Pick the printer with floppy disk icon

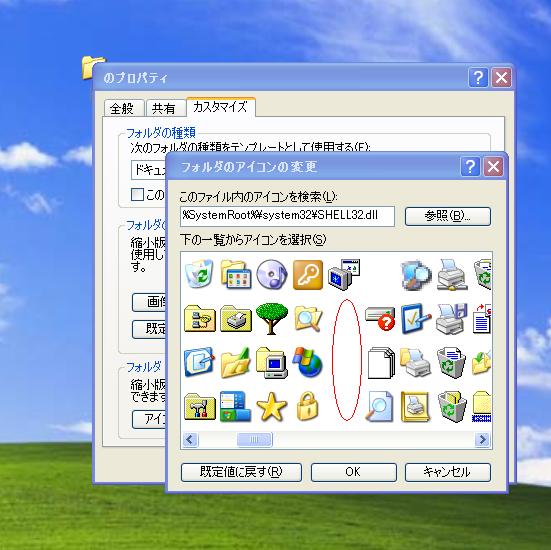click(x=452, y=318)
